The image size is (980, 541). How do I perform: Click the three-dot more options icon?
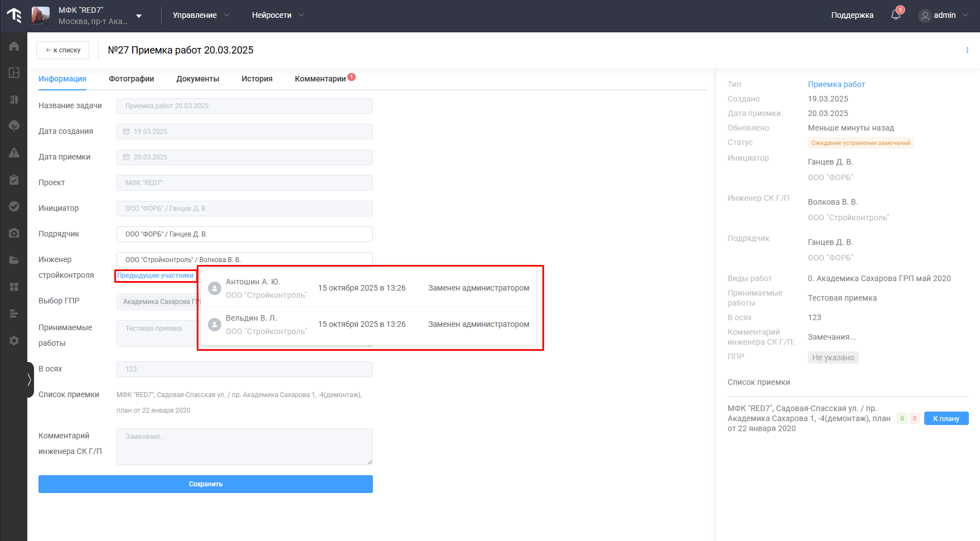point(967,50)
